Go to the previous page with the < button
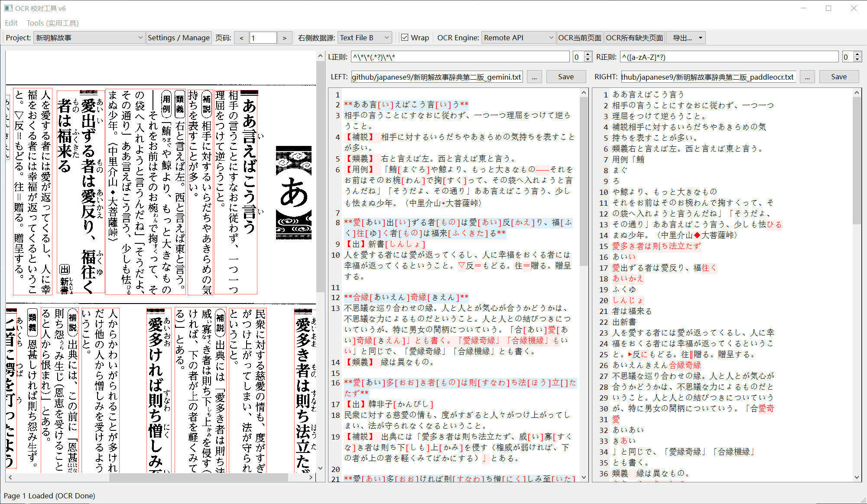867x504 pixels. [x=241, y=38]
